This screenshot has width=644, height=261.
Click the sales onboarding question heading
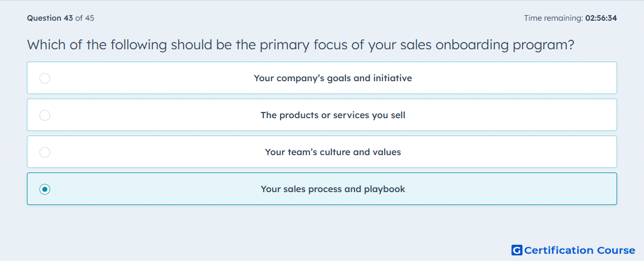[300, 45]
